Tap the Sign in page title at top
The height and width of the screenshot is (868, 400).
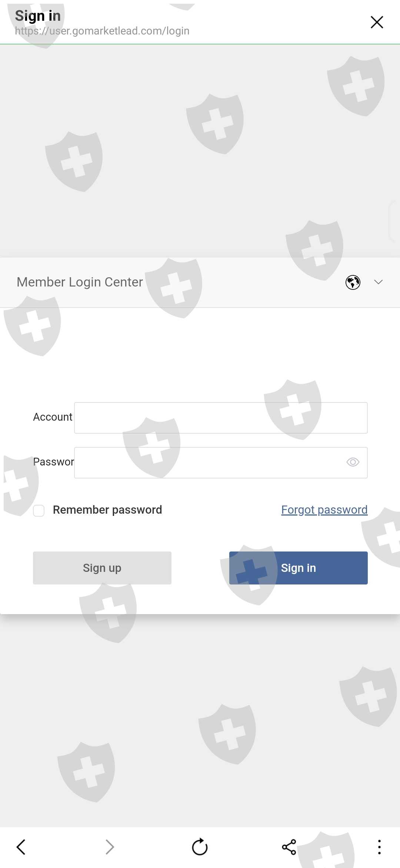38,16
